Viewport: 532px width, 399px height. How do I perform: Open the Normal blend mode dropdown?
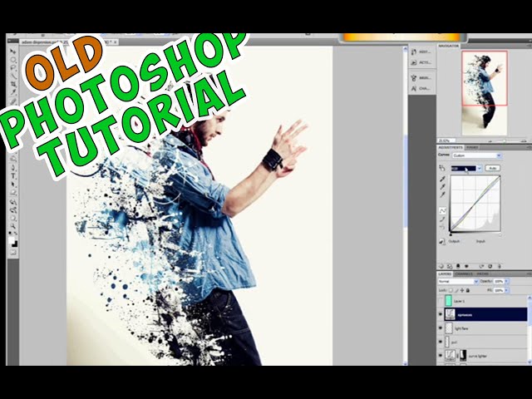[458, 282]
